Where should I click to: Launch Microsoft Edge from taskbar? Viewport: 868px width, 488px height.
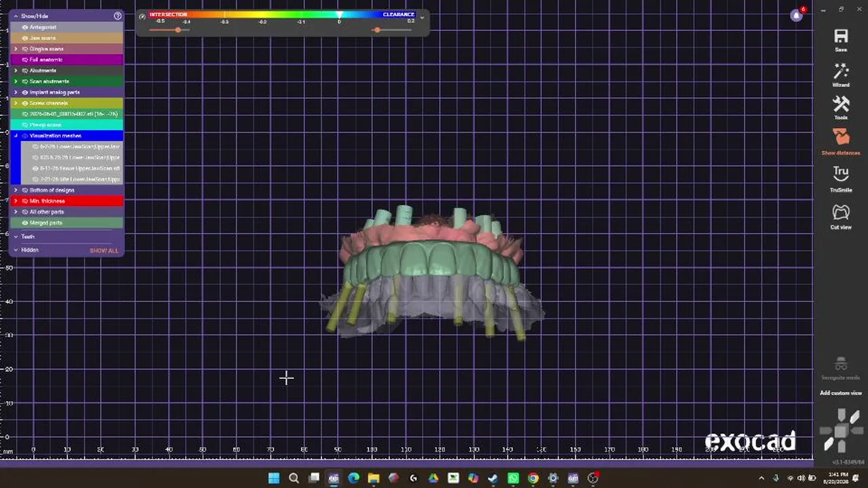[x=353, y=479]
